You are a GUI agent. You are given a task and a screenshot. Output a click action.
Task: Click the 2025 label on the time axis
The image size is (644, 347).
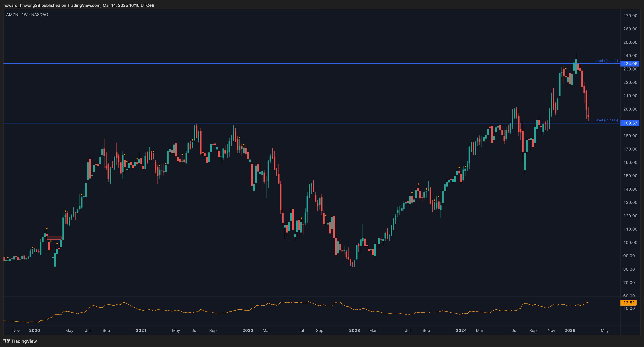[570, 331]
